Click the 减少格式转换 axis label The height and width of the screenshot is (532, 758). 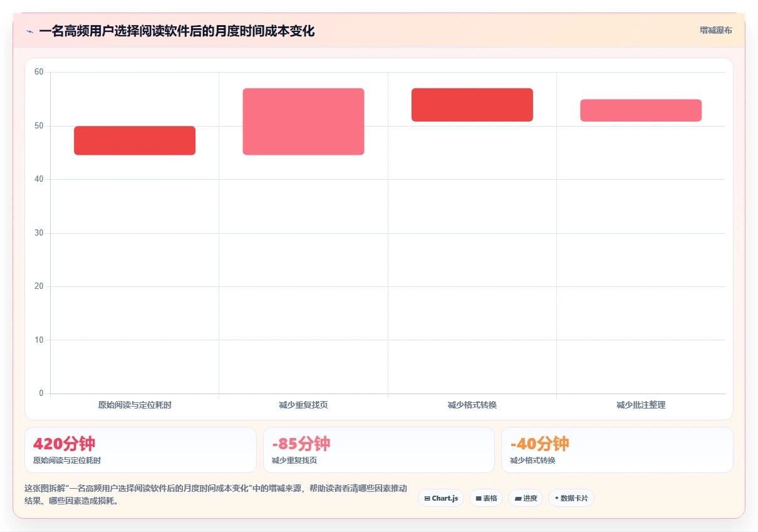[x=472, y=405]
